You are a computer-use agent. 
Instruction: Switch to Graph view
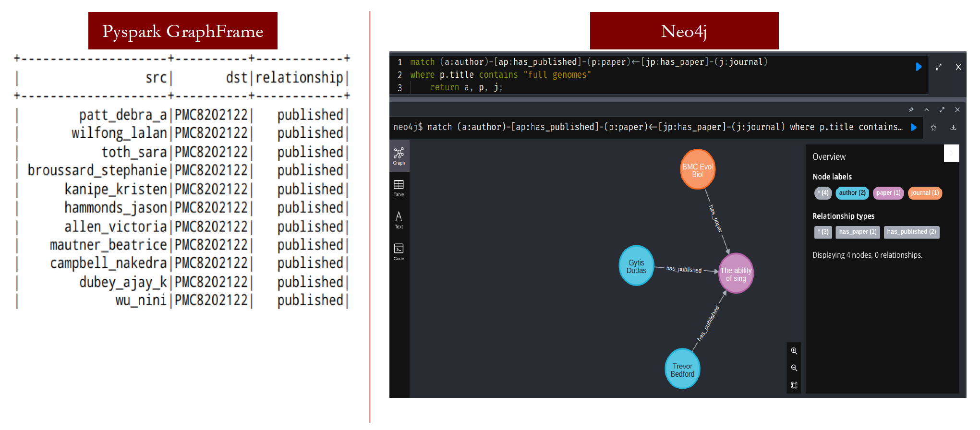click(x=399, y=156)
